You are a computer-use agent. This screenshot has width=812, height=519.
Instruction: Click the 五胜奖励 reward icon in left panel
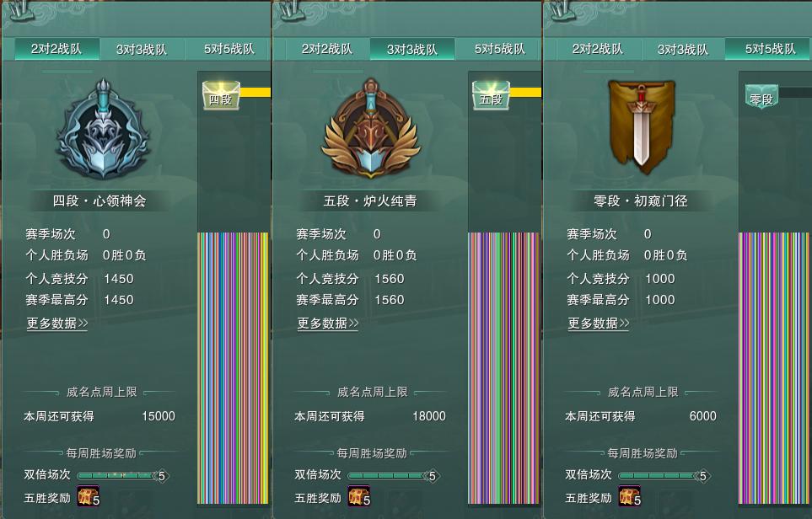tap(88, 496)
